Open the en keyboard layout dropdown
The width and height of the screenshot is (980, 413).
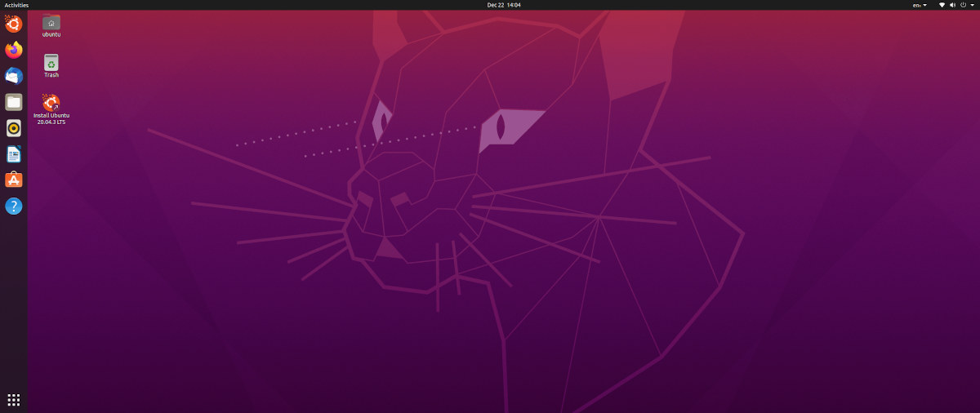[x=920, y=5]
